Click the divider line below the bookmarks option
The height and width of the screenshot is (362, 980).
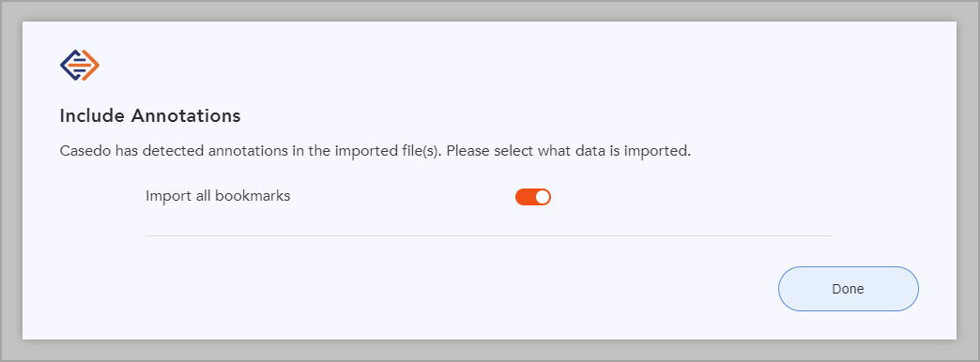[x=489, y=236]
